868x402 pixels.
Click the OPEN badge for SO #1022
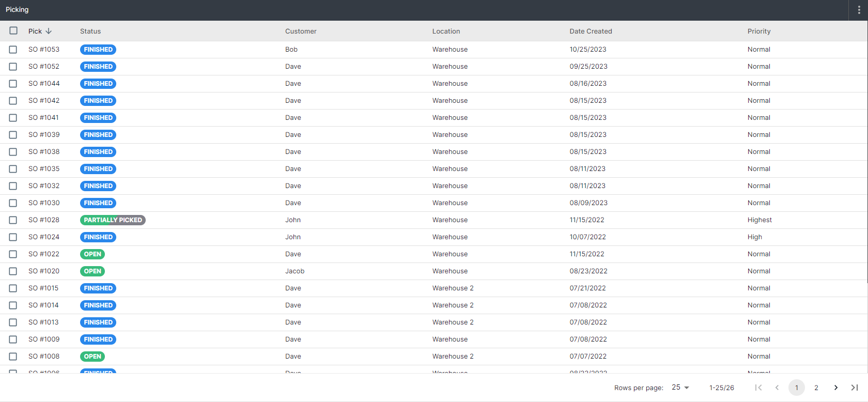(92, 254)
